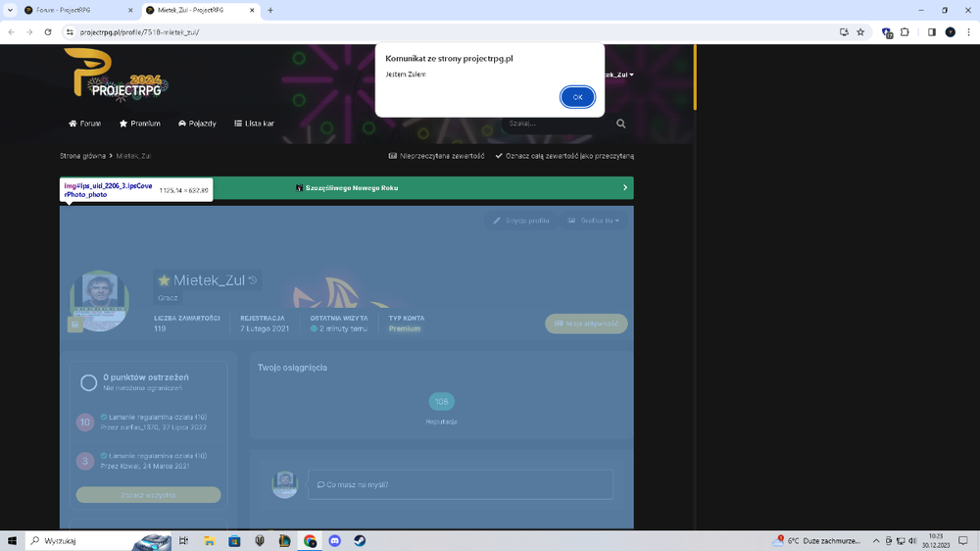Click the small avatar beside the status field
This screenshot has height=551, width=980.
click(284, 484)
